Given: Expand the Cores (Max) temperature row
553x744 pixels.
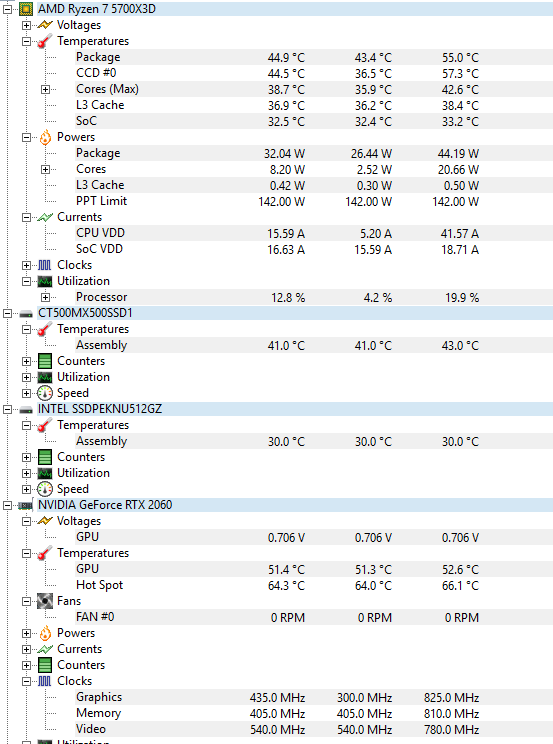Looking at the screenshot, I should coord(46,89).
